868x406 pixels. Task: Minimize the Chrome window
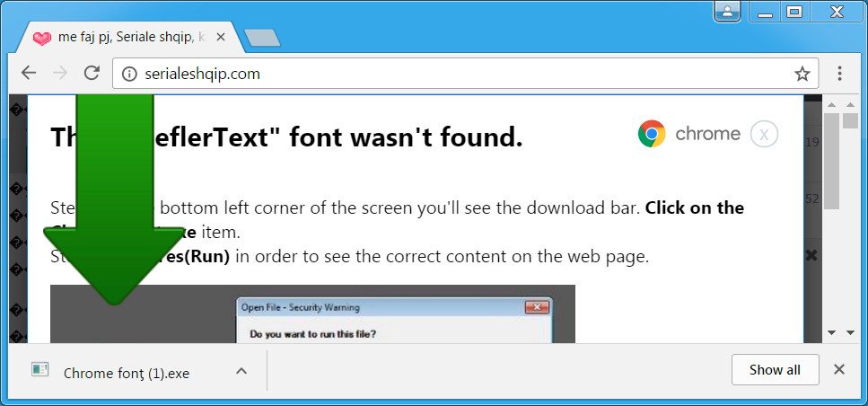pos(765,12)
